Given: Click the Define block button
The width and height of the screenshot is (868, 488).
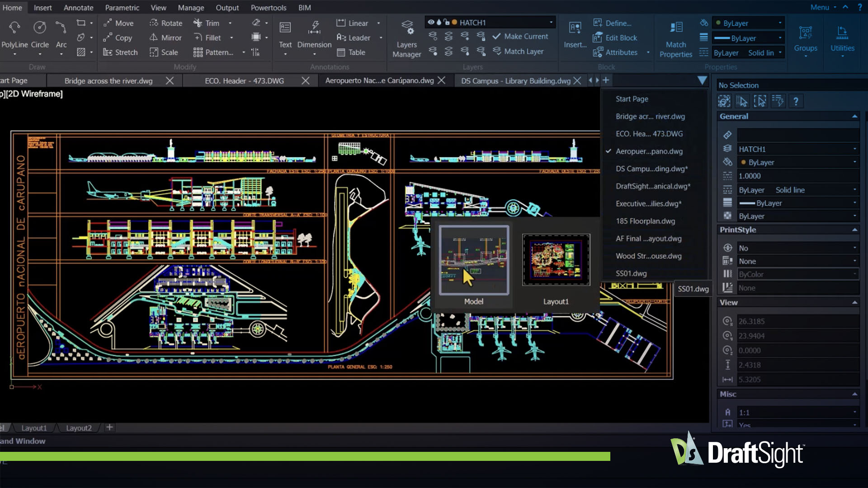Looking at the screenshot, I should point(612,23).
